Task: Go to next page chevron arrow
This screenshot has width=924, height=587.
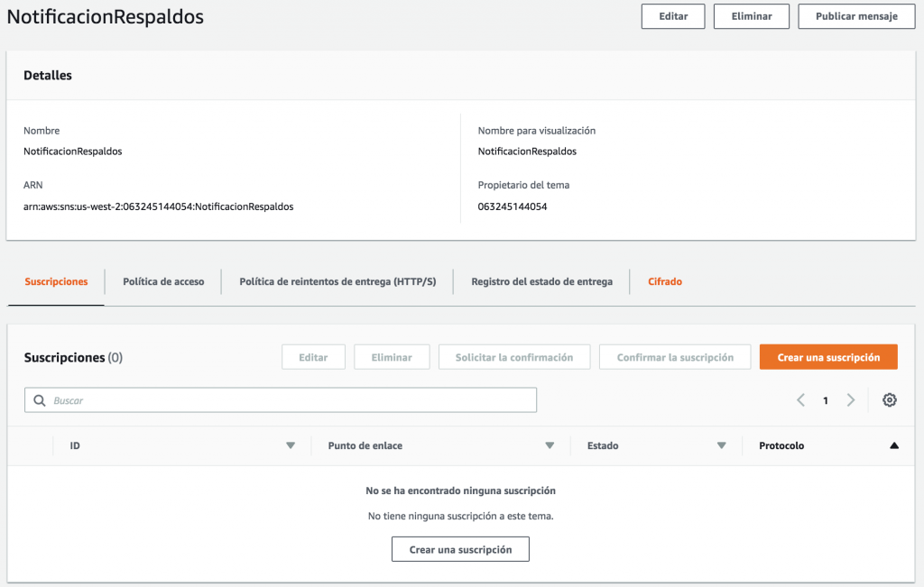Action: tap(850, 400)
